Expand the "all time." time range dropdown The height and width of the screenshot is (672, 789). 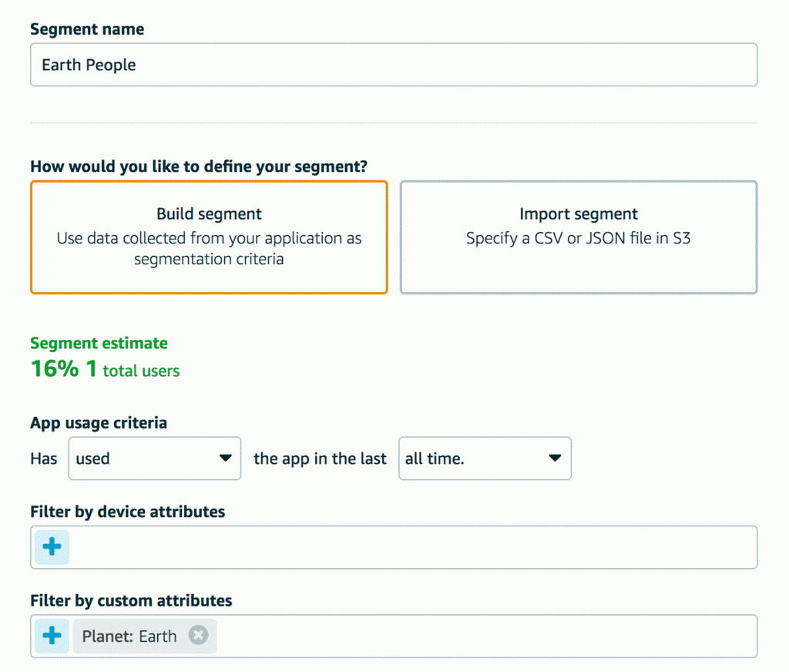click(485, 459)
